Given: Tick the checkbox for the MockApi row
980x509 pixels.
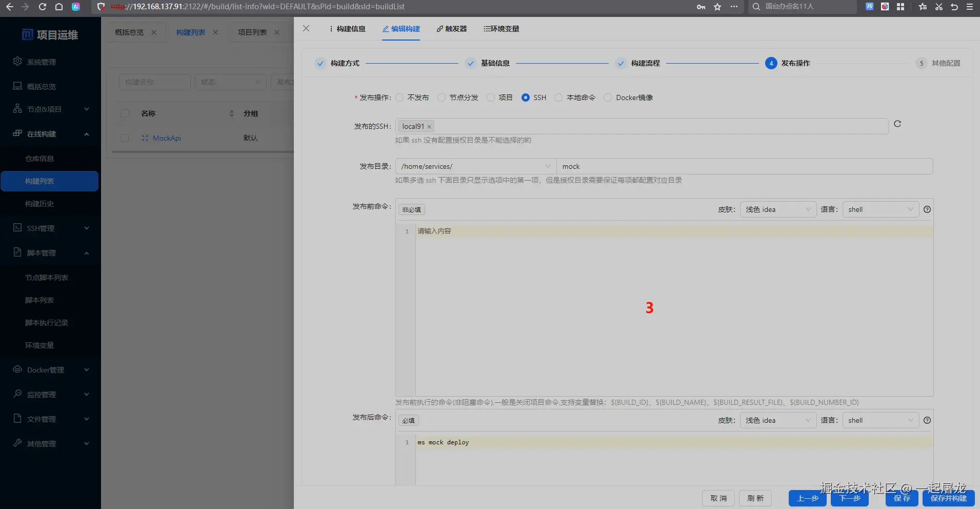Looking at the screenshot, I should (x=125, y=138).
